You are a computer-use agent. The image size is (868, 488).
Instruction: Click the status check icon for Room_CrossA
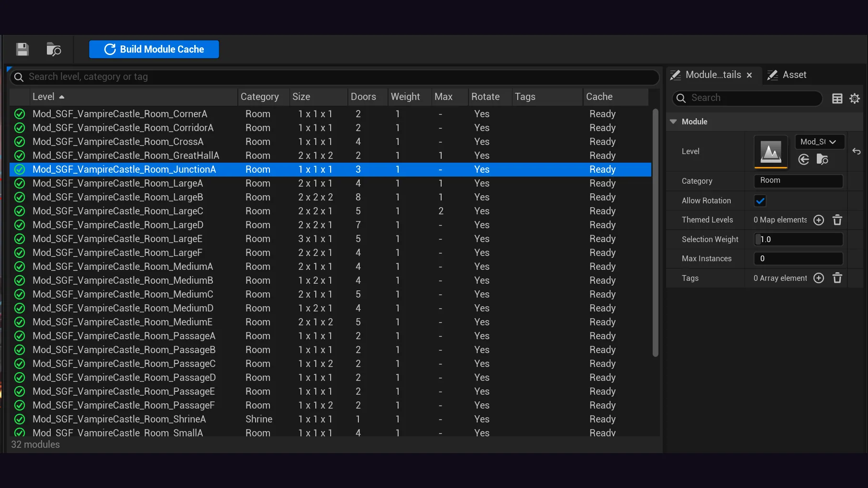pos(20,142)
